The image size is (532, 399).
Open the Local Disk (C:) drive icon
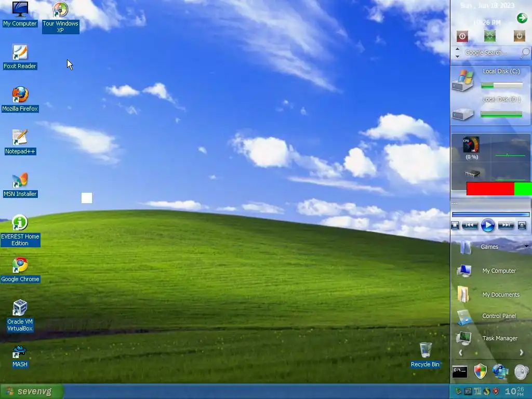click(x=462, y=80)
